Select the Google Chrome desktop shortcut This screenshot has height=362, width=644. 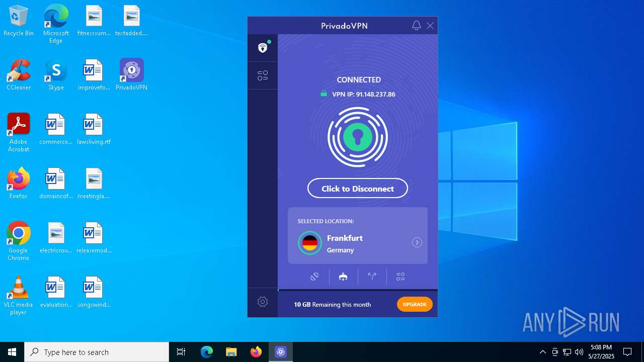(19, 241)
